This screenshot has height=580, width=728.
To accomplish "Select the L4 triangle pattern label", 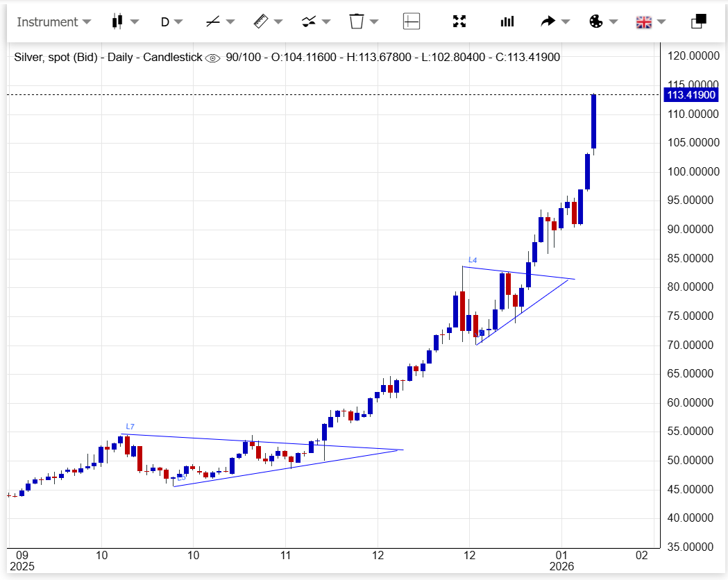I will (473, 260).
